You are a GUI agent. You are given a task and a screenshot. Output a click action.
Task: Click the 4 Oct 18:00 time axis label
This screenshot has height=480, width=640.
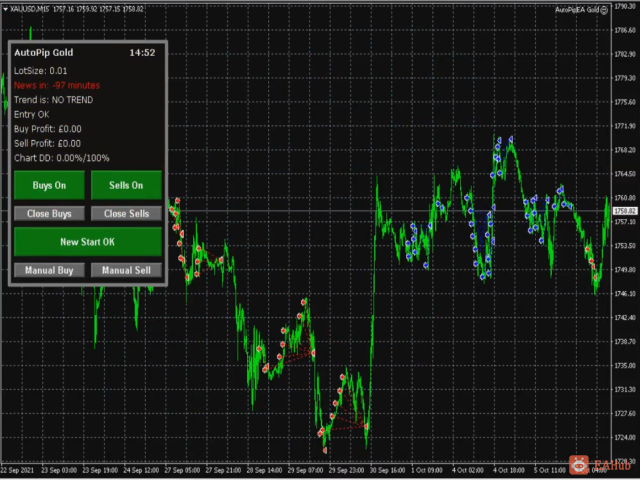tap(510, 470)
